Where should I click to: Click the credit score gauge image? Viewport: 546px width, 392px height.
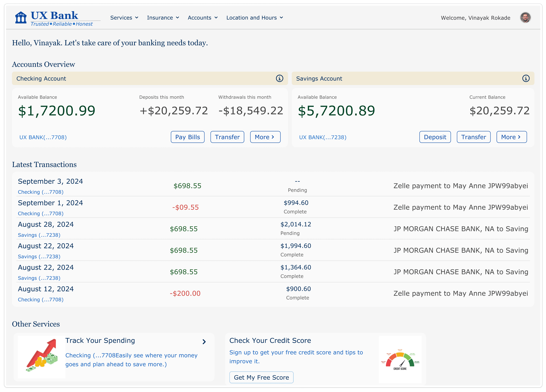pos(400,359)
